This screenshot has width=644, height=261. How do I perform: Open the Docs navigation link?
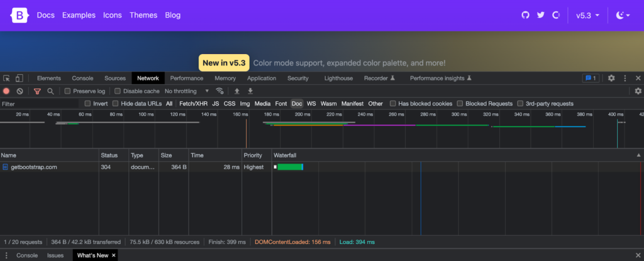pyautogui.click(x=45, y=15)
